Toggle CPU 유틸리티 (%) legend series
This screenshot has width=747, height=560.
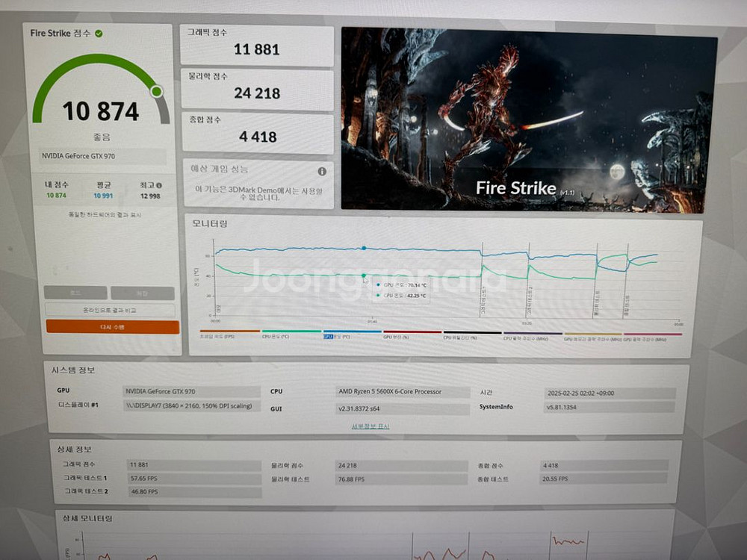(x=472, y=336)
